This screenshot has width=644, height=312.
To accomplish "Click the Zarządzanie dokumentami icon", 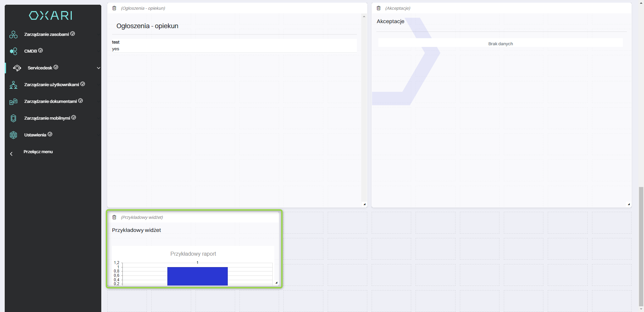I will pos(13,102).
